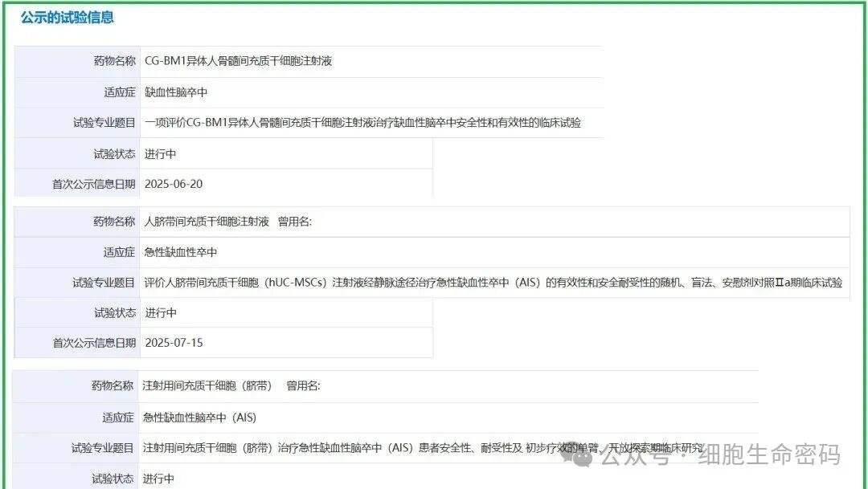This screenshot has height=489, width=868.
Task: Click 进行中 status under date 2025-06-20 entry
Action: 160,154
